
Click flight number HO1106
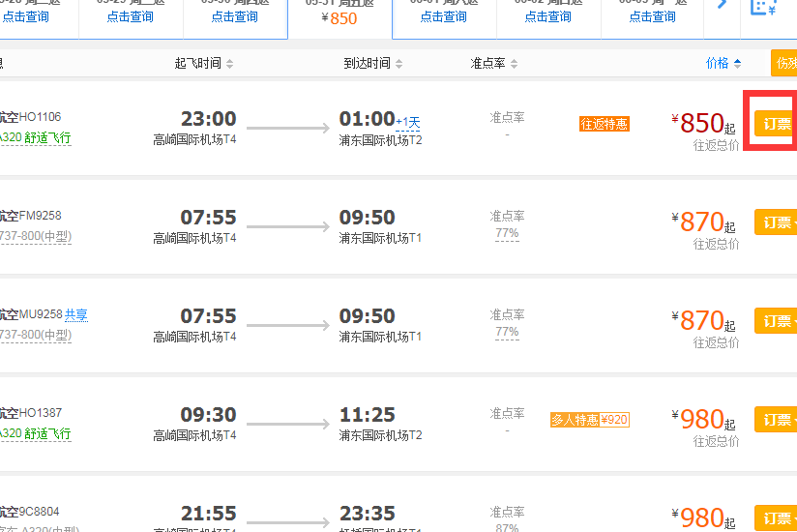tap(40, 117)
